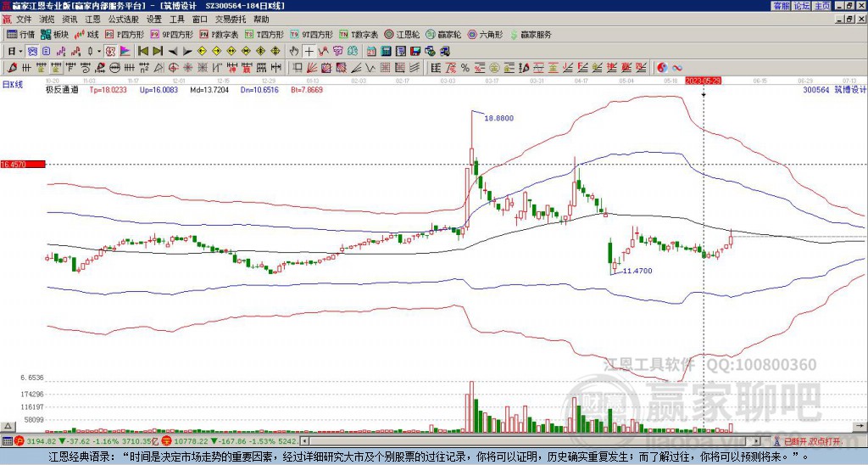Open the 江恩轮 Gann wheel
The width and height of the screenshot is (868, 465).
click(x=402, y=34)
